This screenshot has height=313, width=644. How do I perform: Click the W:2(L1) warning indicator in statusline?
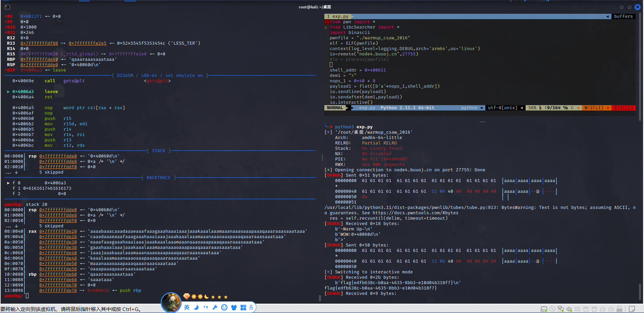coord(594,108)
